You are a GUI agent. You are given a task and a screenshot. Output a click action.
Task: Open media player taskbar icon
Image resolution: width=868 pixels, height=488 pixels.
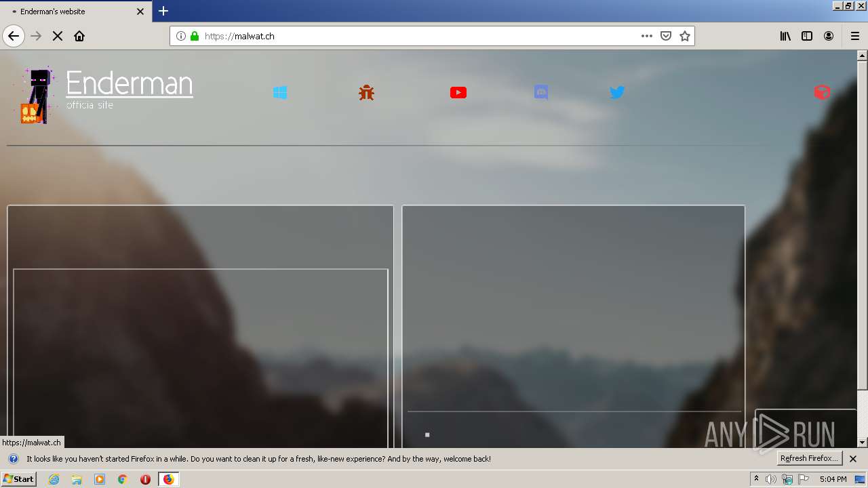tap(100, 479)
